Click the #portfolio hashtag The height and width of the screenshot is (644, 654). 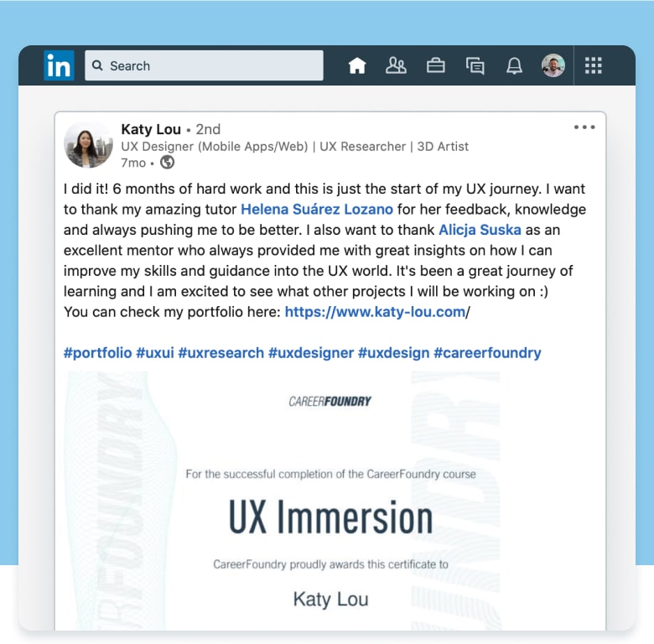97,353
